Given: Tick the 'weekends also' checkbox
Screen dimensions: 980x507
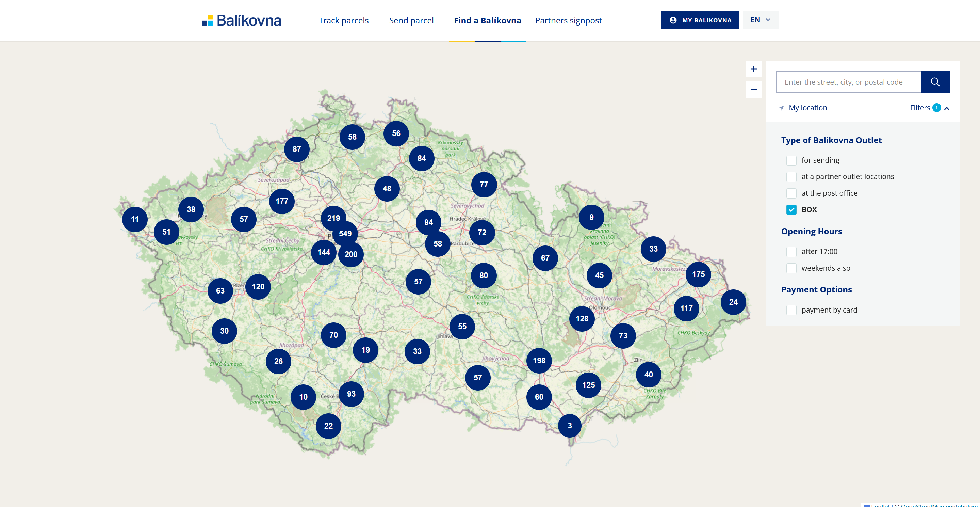Looking at the screenshot, I should coord(791,268).
